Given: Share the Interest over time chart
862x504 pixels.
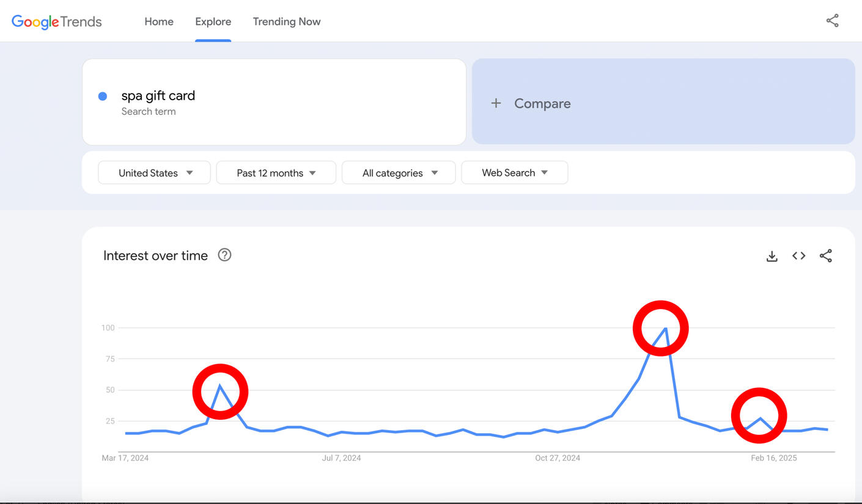Looking at the screenshot, I should [825, 256].
